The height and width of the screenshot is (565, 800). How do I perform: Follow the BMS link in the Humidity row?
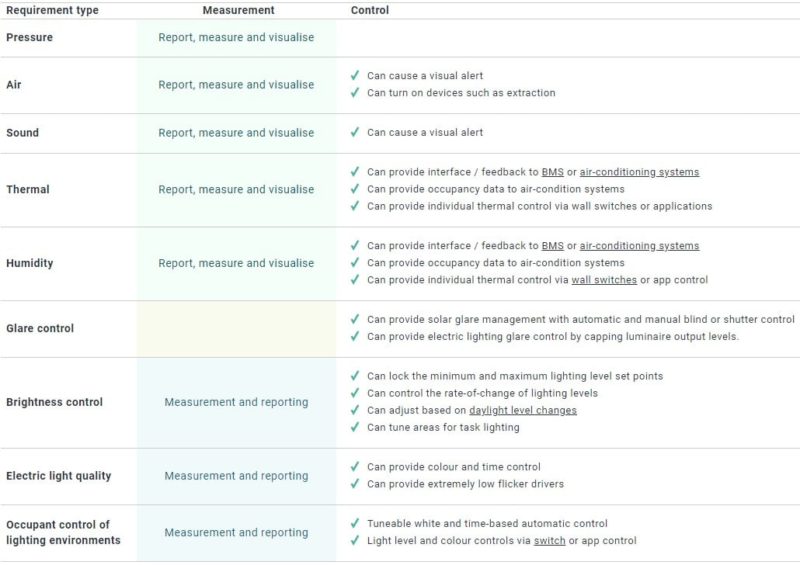pyautogui.click(x=553, y=245)
